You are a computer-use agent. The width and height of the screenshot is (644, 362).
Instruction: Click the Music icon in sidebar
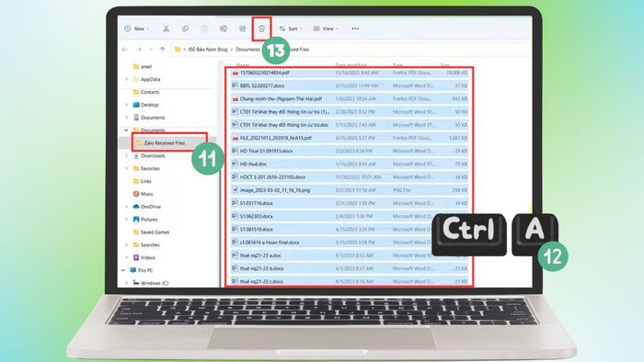[x=136, y=194]
